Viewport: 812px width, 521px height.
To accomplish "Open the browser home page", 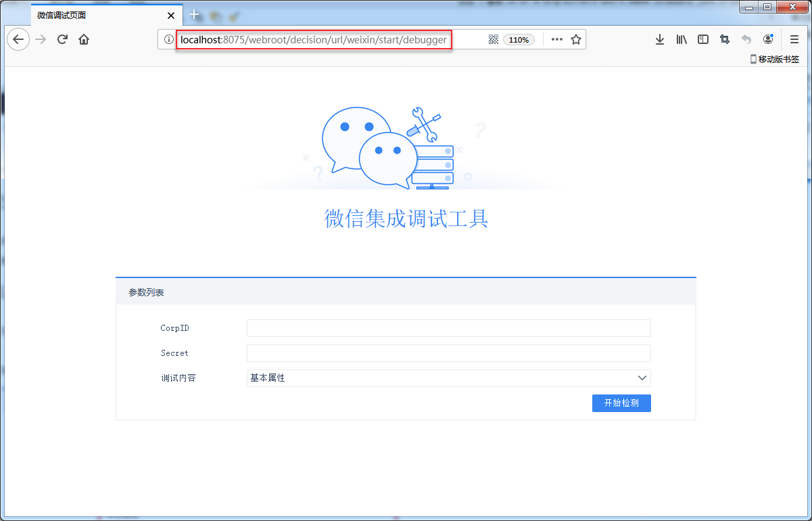I will tap(84, 39).
